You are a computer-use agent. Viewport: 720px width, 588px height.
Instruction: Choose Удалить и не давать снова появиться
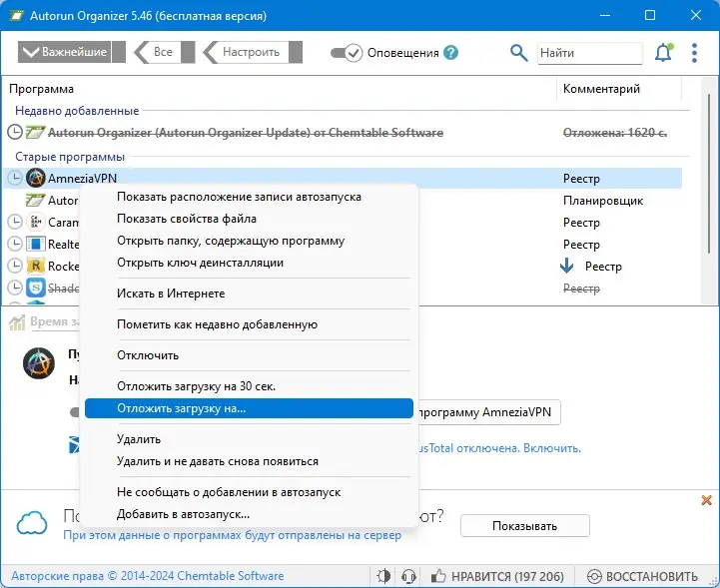pyautogui.click(x=249, y=461)
